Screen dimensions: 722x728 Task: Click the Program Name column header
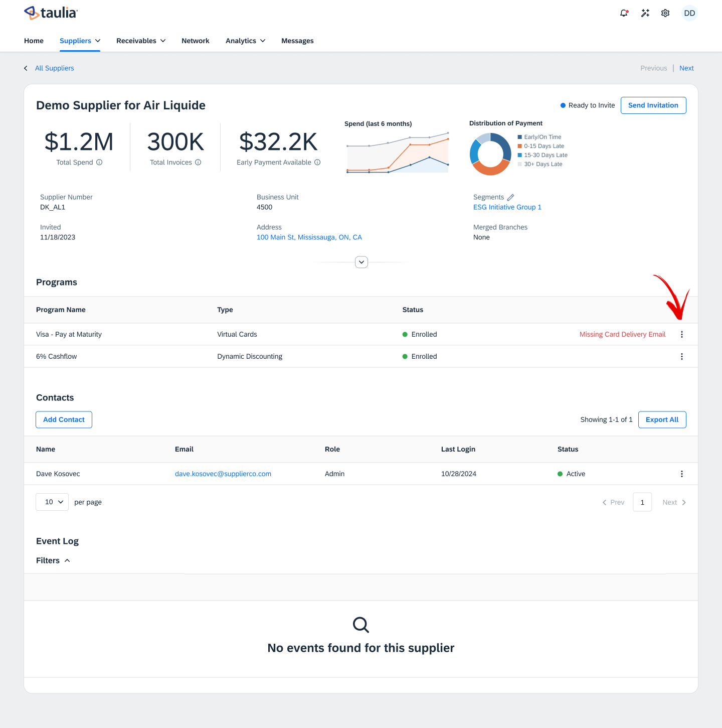(x=61, y=310)
